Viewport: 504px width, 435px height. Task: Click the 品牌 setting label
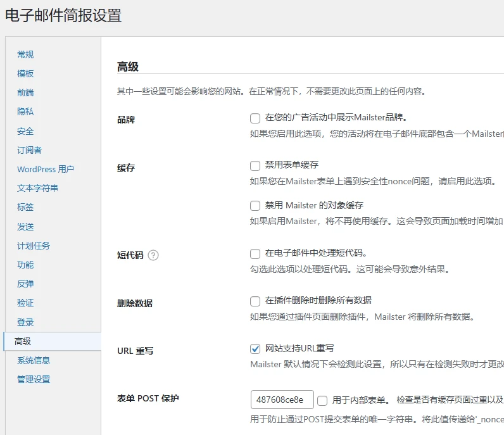click(x=126, y=120)
